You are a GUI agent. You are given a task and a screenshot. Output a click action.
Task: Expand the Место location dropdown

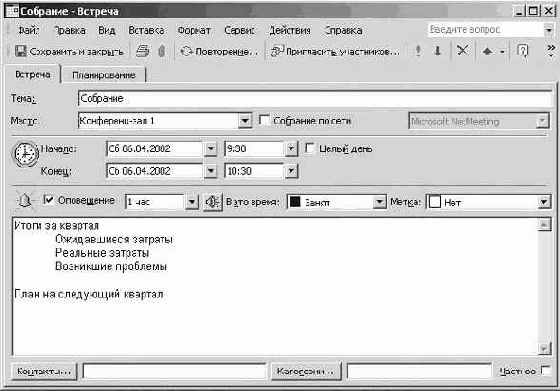[x=245, y=121]
